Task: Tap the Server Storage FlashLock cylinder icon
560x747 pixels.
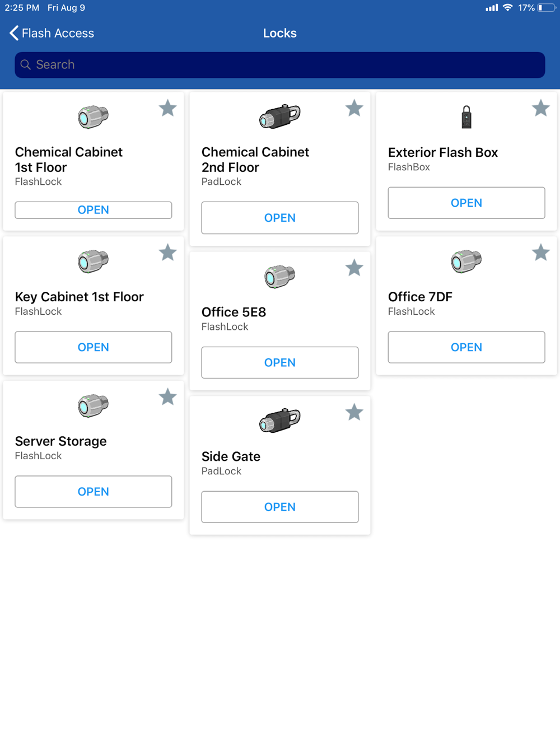Action: point(93,406)
